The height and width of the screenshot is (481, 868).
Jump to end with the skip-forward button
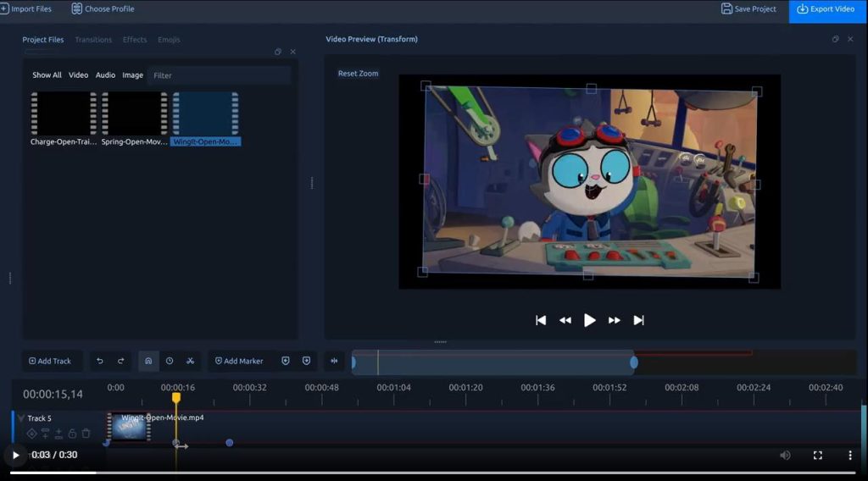(638, 320)
